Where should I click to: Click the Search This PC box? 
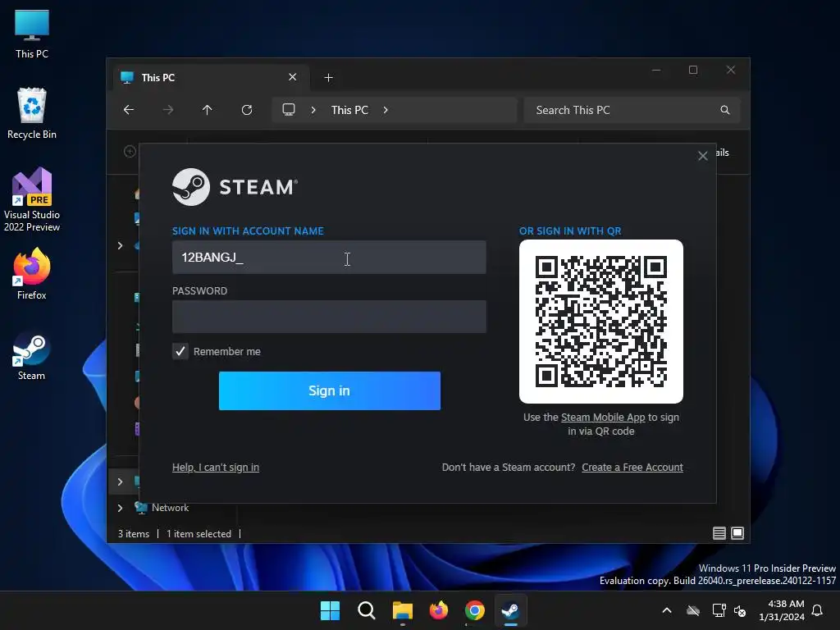(632, 110)
